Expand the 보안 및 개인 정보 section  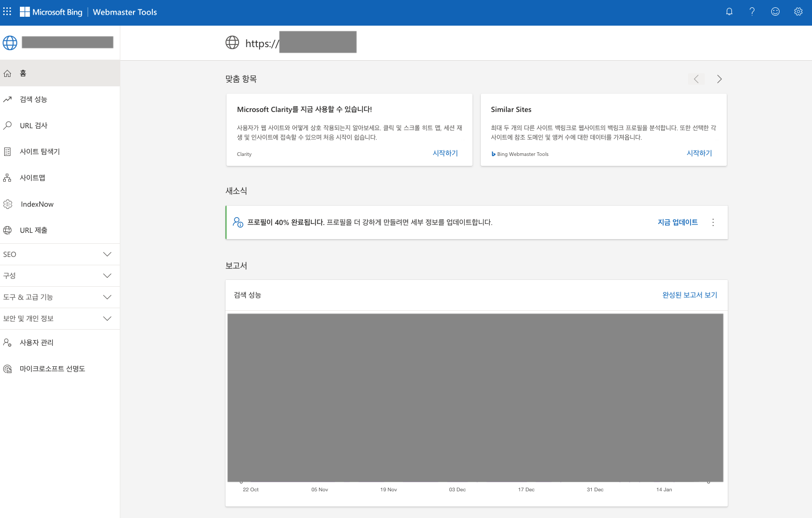60,318
